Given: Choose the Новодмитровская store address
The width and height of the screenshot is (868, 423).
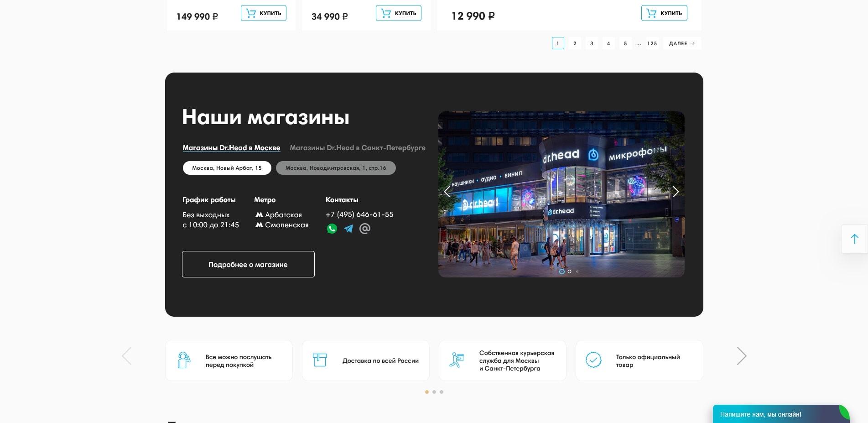Looking at the screenshot, I should (x=336, y=168).
